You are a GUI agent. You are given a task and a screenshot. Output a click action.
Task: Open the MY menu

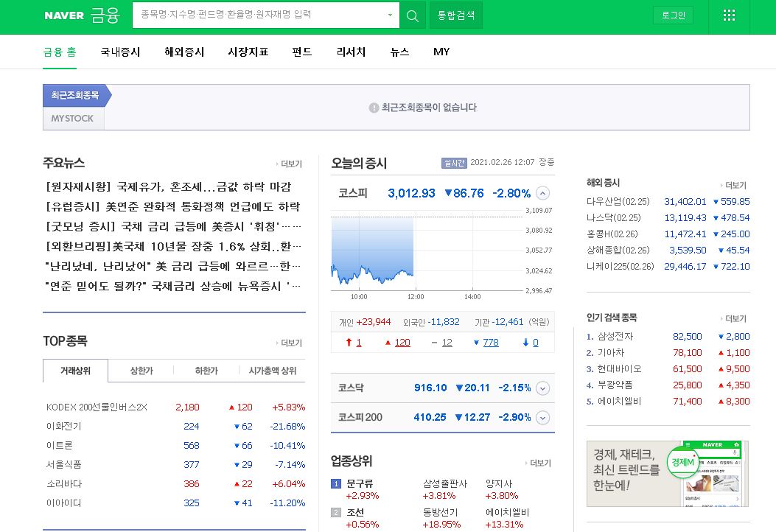[441, 52]
